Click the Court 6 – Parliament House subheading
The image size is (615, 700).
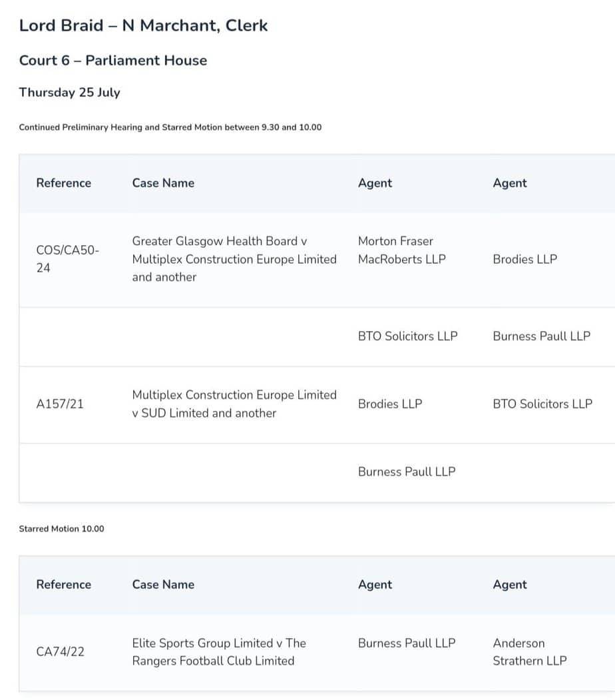(113, 60)
